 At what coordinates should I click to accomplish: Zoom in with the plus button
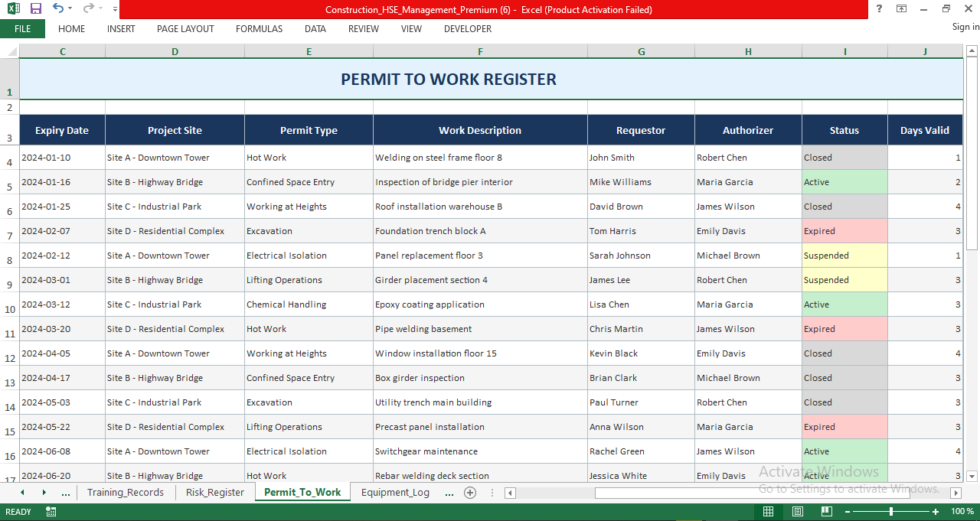[936, 511]
